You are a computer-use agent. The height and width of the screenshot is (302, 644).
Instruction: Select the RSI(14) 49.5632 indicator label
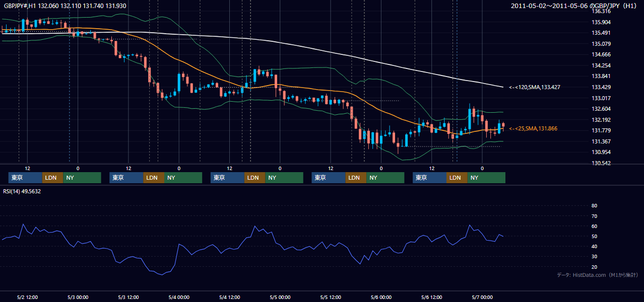pos(22,191)
